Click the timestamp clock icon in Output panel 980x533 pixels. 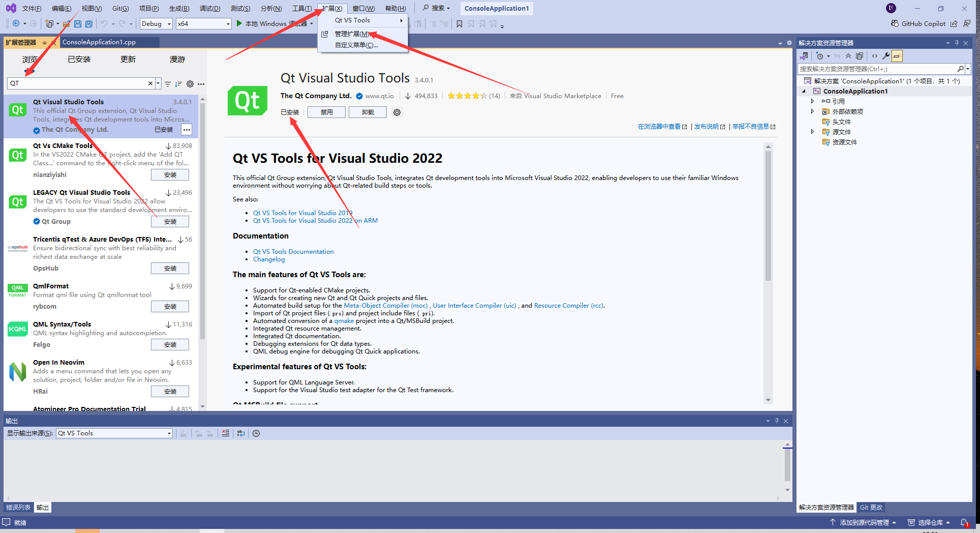click(256, 433)
